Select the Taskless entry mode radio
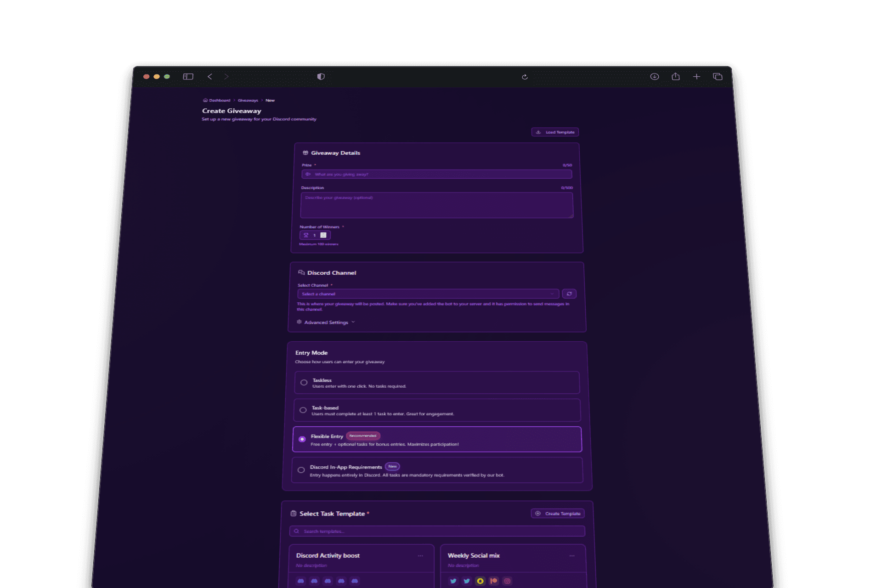Viewport: 882px width, 588px height. pos(304,383)
